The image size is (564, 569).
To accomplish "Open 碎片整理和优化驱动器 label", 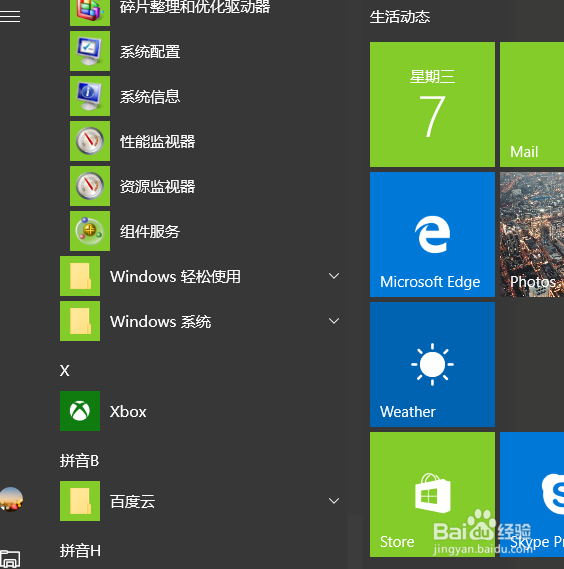I will [195, 7].
